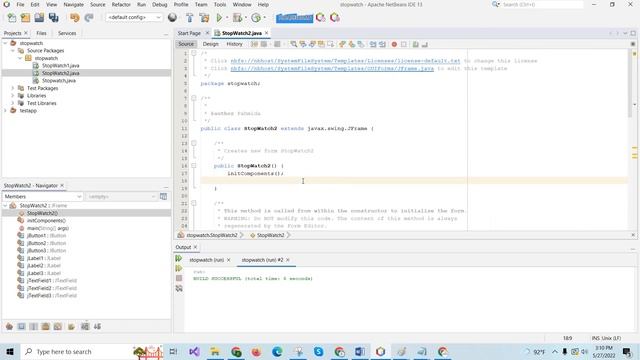
Task: Open Visual Studio from the taskbar
Action: [x=194, y=351]
